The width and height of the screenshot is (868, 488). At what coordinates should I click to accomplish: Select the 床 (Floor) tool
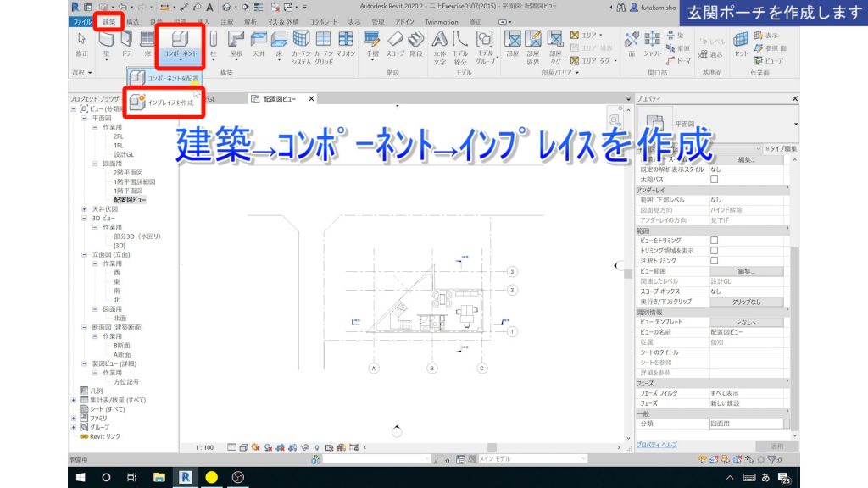tap(278, 41)
